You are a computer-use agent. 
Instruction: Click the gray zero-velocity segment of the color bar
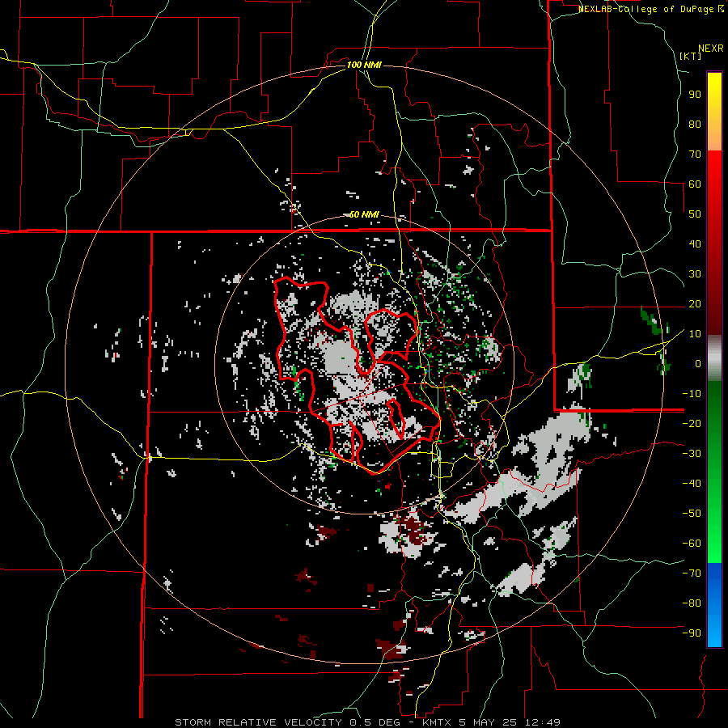pyautogui.click(x=714, y=358)
